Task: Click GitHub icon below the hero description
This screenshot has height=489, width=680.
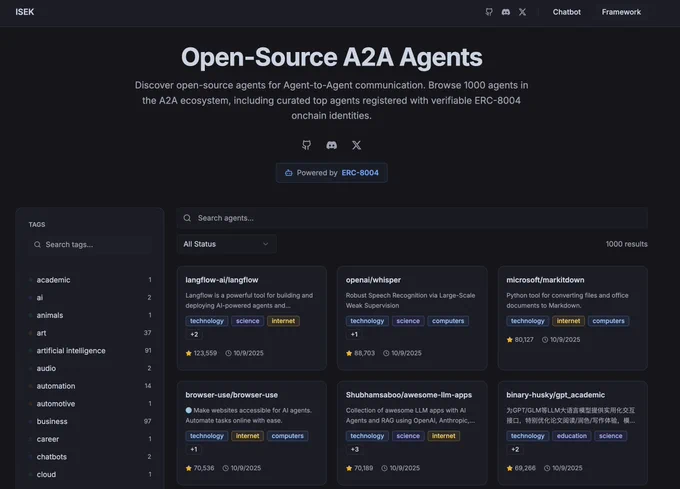Action: click(307, 145)
